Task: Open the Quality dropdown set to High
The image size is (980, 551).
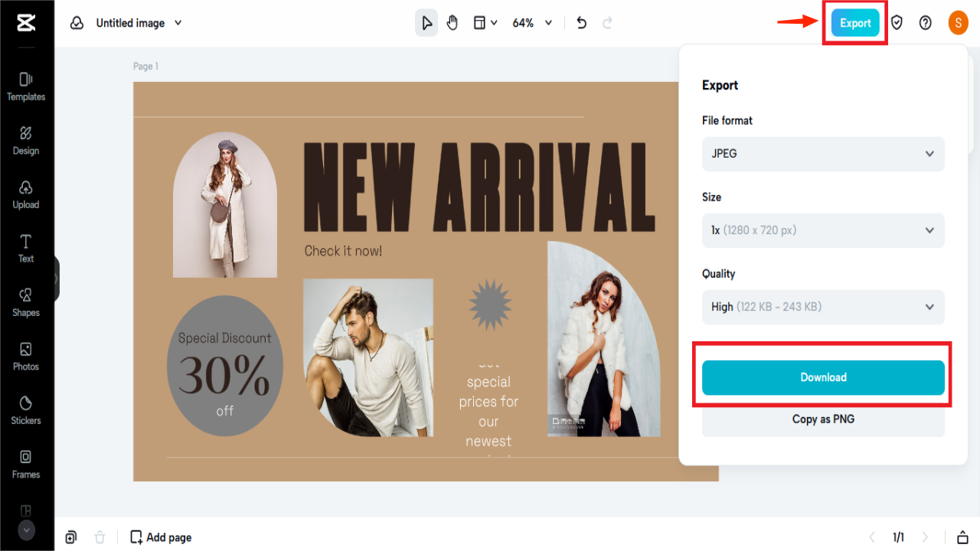Action: pos(823,307)
